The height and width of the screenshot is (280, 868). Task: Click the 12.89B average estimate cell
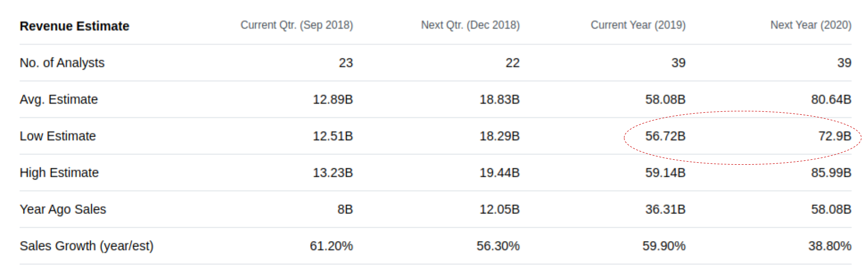point(332,99)
